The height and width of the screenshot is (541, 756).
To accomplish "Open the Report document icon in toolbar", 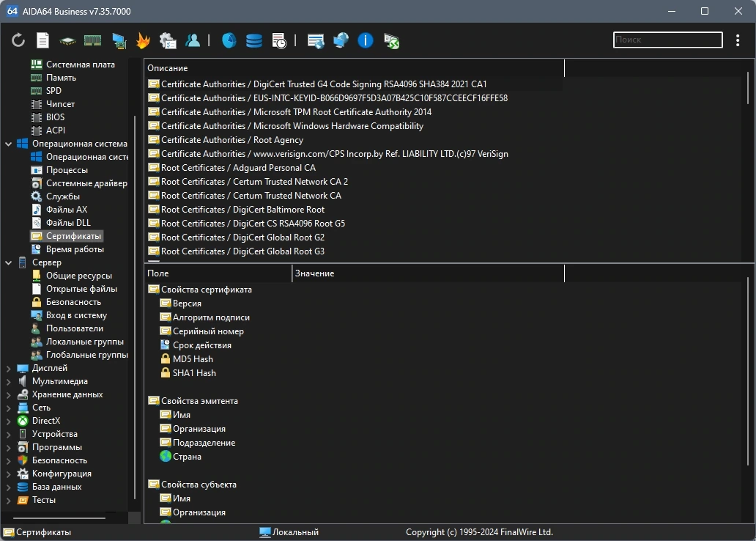I will (43, 40).
